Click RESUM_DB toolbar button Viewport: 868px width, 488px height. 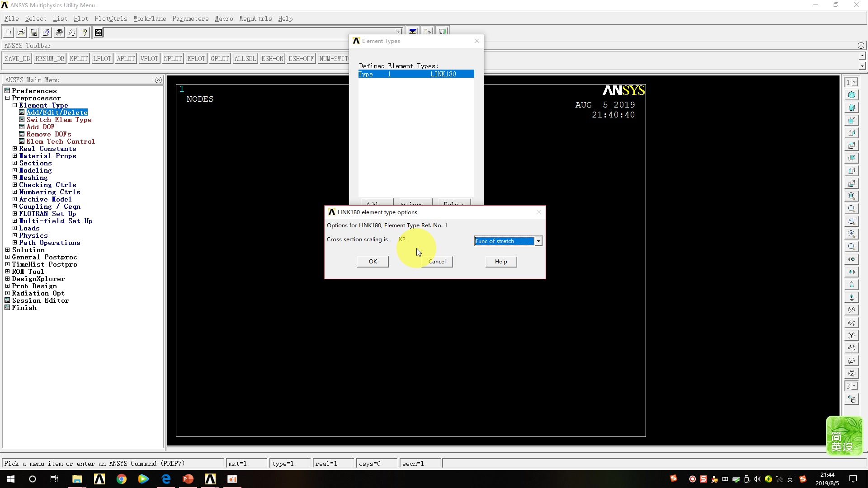pyautogui.click(x=50, y=59)
